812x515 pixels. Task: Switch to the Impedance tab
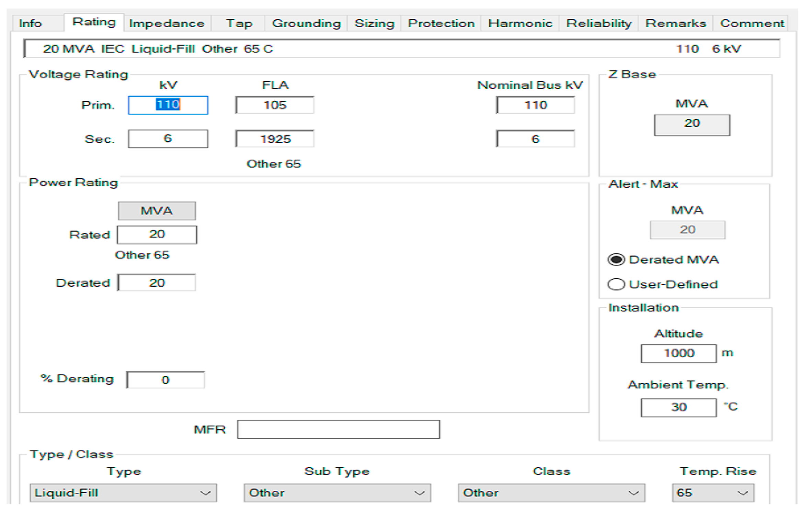click(167, 23)
